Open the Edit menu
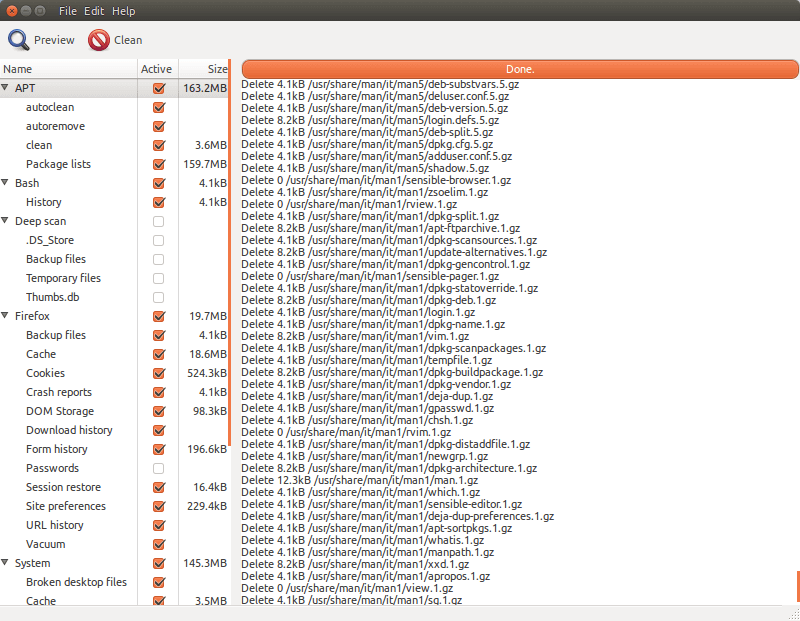800x621 pixels. coord(94,11)
